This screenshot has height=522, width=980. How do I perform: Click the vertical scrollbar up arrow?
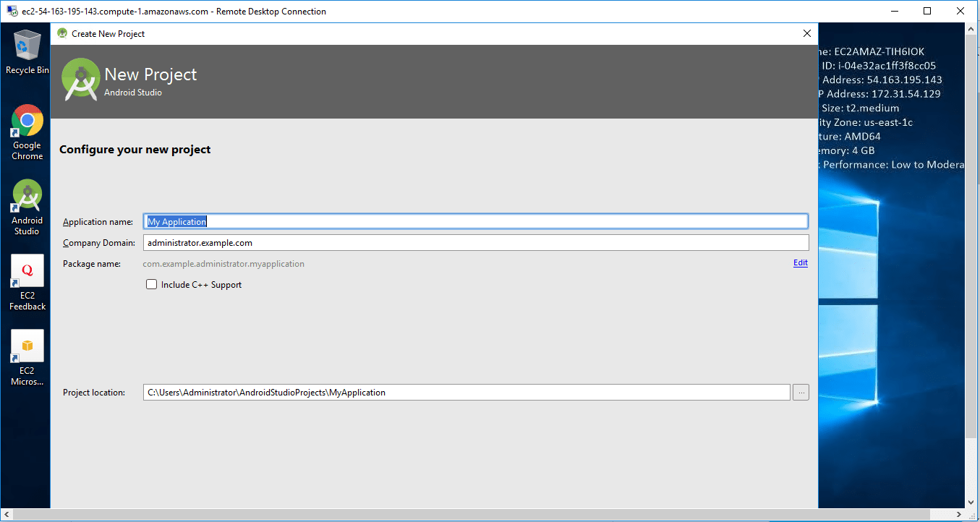tap(971, 30)
